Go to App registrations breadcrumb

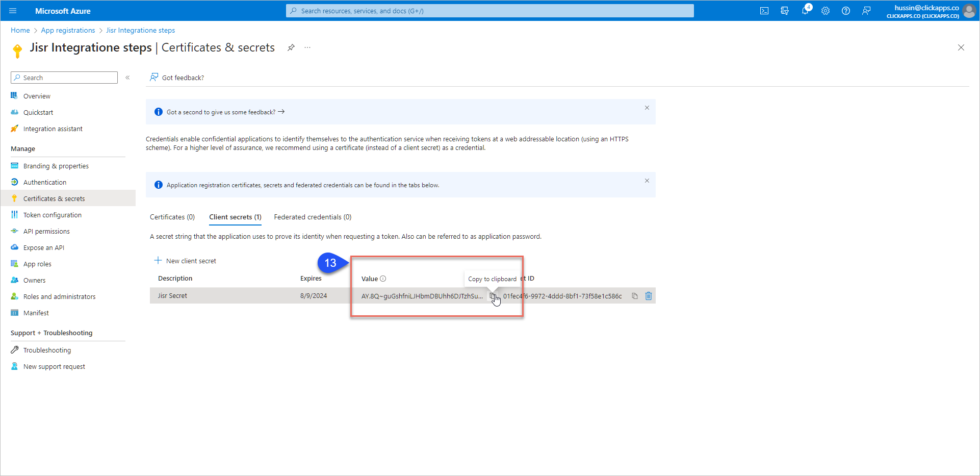[68, 30]
